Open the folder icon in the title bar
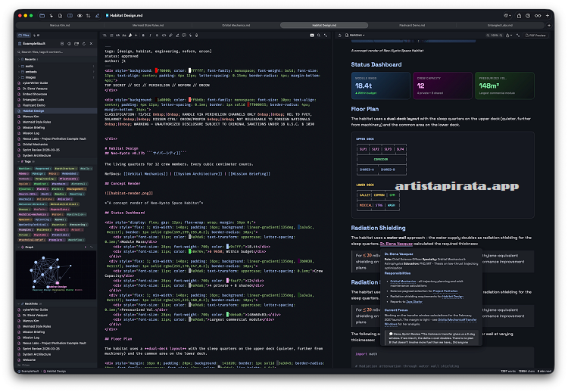This screenshot has height=392, width=568. coord(42,16)
